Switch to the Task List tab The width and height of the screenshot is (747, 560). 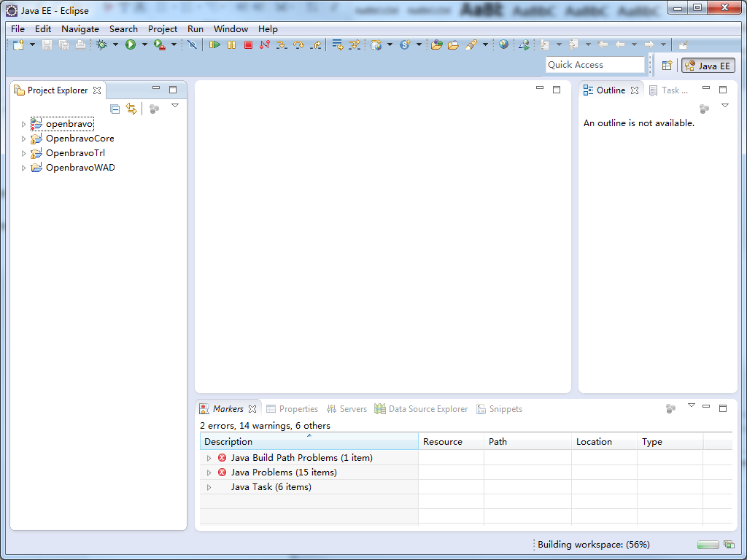(x=669, y=90)
